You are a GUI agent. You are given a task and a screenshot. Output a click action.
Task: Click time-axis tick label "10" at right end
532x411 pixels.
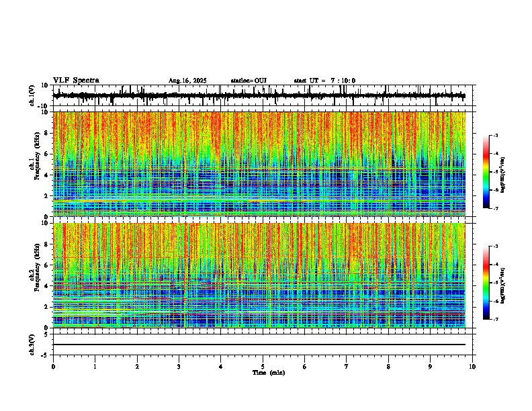472,367
